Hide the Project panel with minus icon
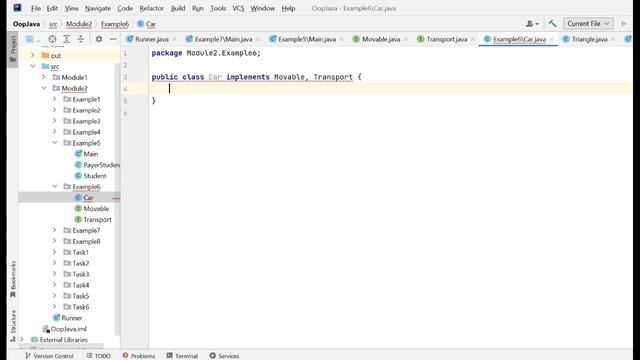Image resolution: width=640 pixels, height=360 pixels. (113, 39)
